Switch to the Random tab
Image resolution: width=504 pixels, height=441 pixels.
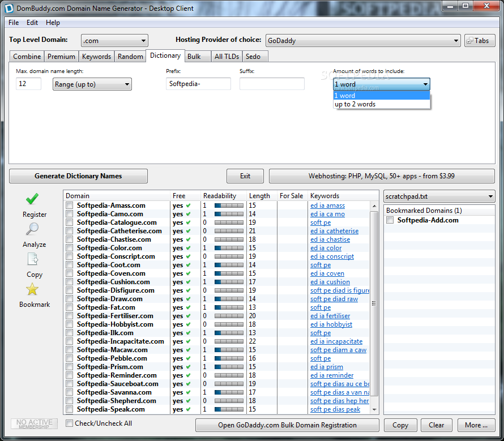pyautogui.click(x=130, y=56)
